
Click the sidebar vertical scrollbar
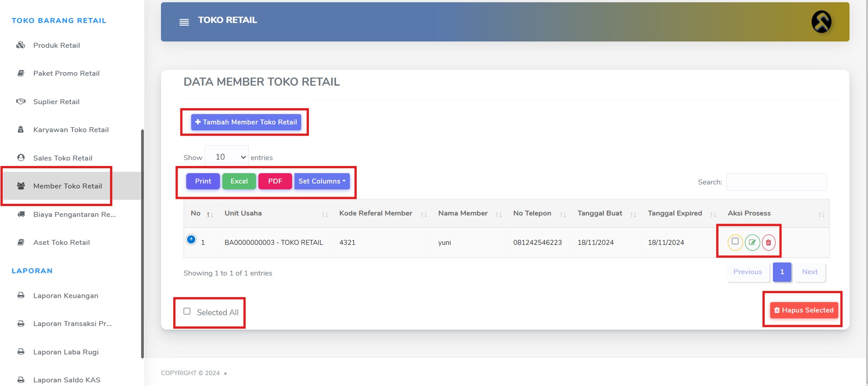142,244
